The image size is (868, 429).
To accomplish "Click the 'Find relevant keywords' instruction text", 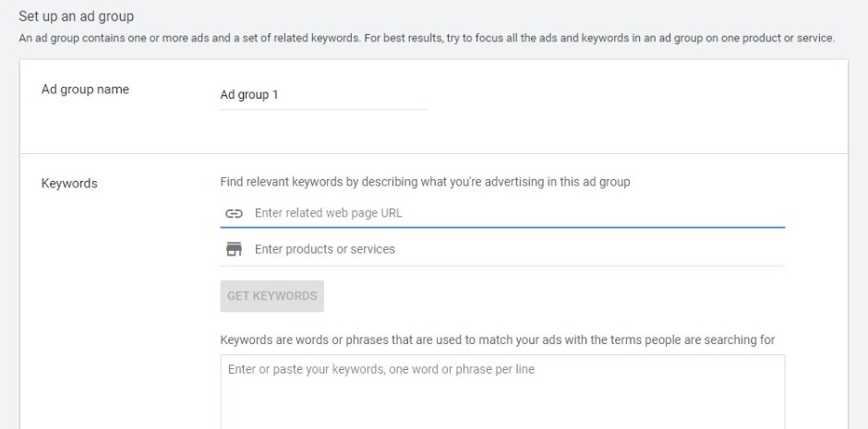I will (425, 182).
